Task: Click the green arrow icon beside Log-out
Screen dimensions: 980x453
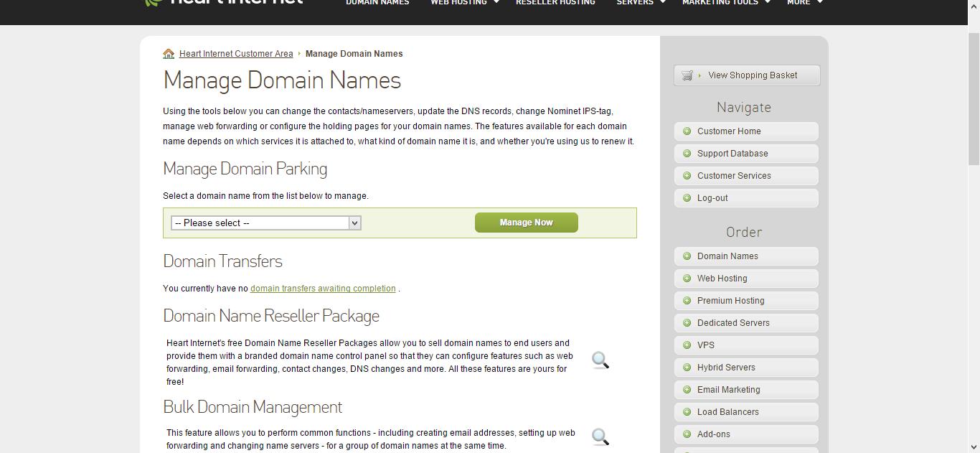Action: (687, 198)
